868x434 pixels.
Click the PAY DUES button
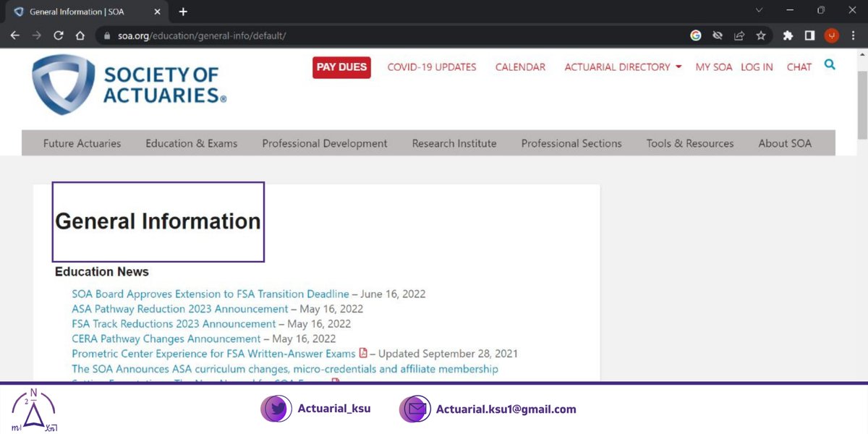(x=342, y=67)
